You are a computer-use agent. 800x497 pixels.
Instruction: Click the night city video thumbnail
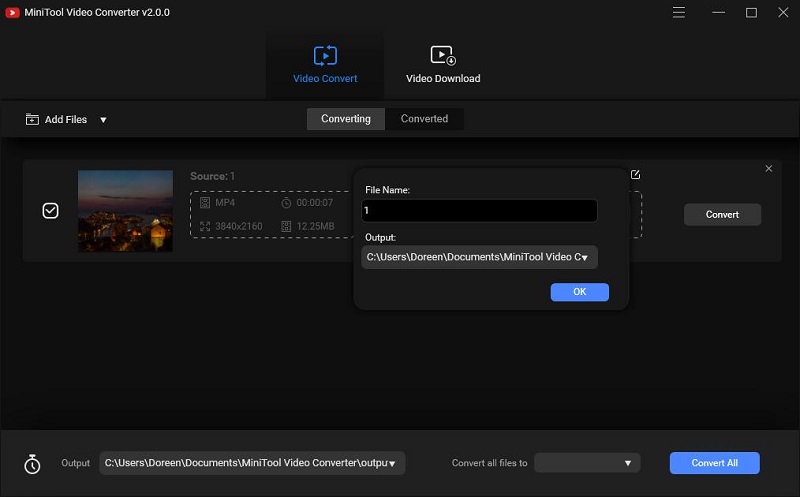click(126, 211)
